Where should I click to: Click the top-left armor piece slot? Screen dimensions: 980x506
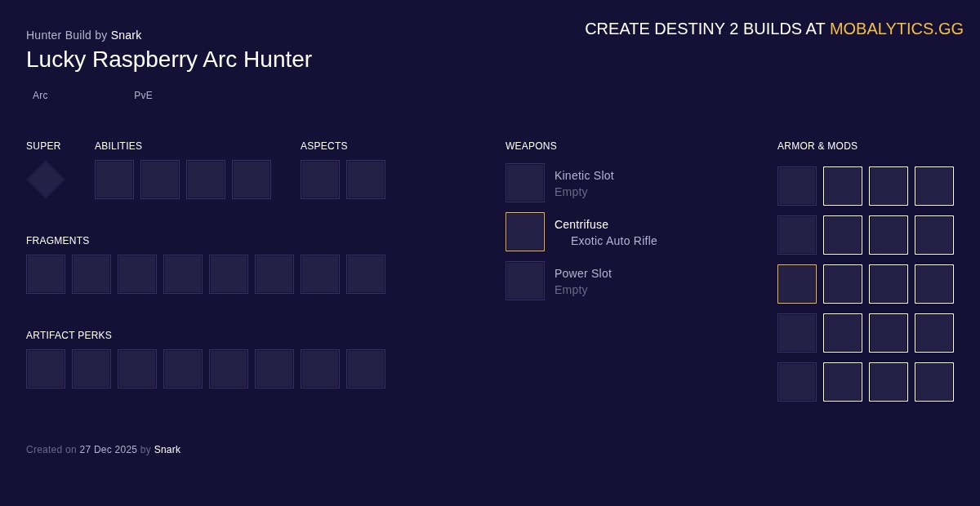point(797,186)
